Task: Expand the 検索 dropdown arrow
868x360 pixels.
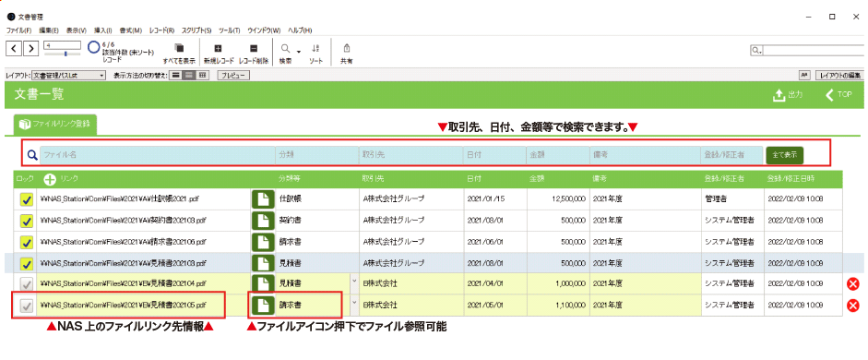Action: point(298,52)
